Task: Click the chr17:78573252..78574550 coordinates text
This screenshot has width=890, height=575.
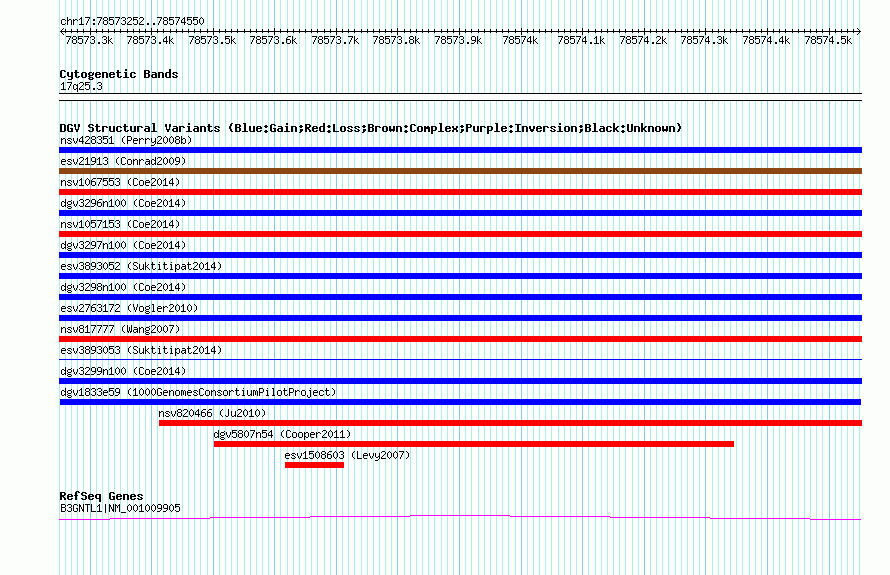Action: (x=132, y=21)
